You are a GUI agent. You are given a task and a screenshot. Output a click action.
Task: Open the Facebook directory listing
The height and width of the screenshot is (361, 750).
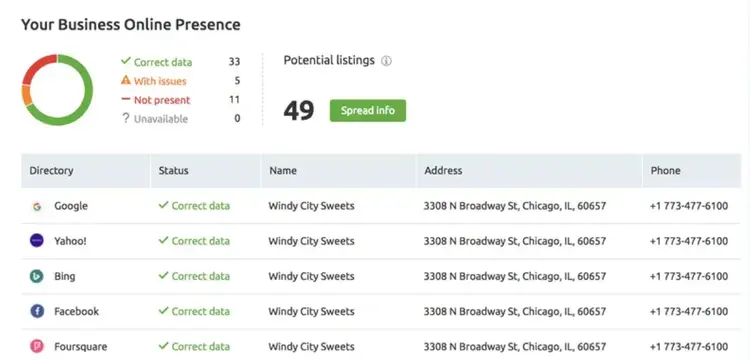(77, 312)
